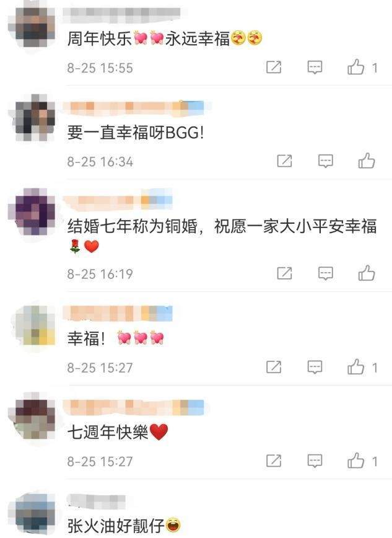Open blurred username above 要一直幸福呀BGG
Image resolution: width=392 pixels, height=538 pixels.
tap(135, 107)
